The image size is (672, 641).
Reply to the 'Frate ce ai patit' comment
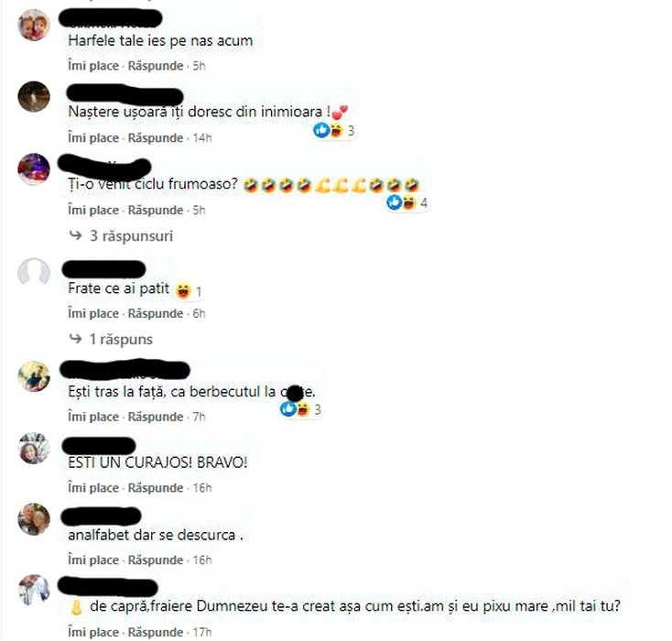click(156, 313)
